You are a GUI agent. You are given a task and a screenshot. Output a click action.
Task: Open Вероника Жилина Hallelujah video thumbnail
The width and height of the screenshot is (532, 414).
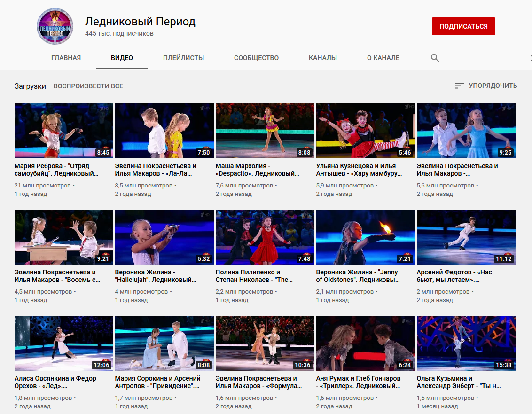[x=164, y=237]
